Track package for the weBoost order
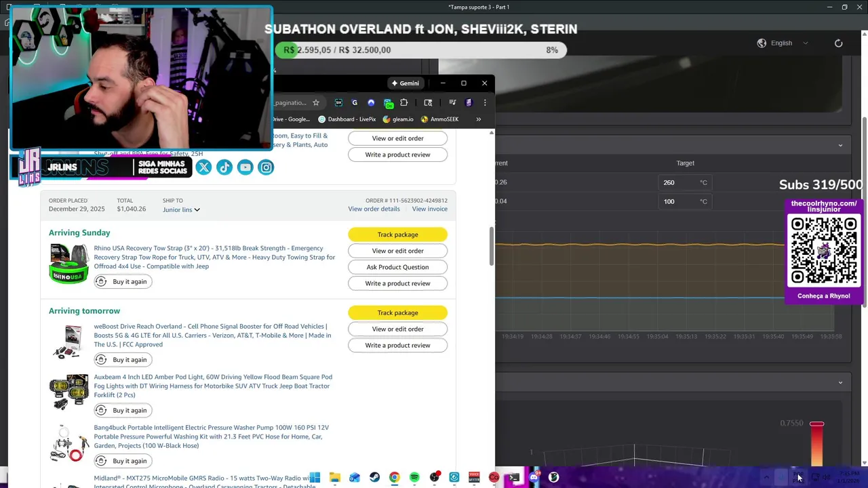This screenshot has width=868, height=488. 397,313
